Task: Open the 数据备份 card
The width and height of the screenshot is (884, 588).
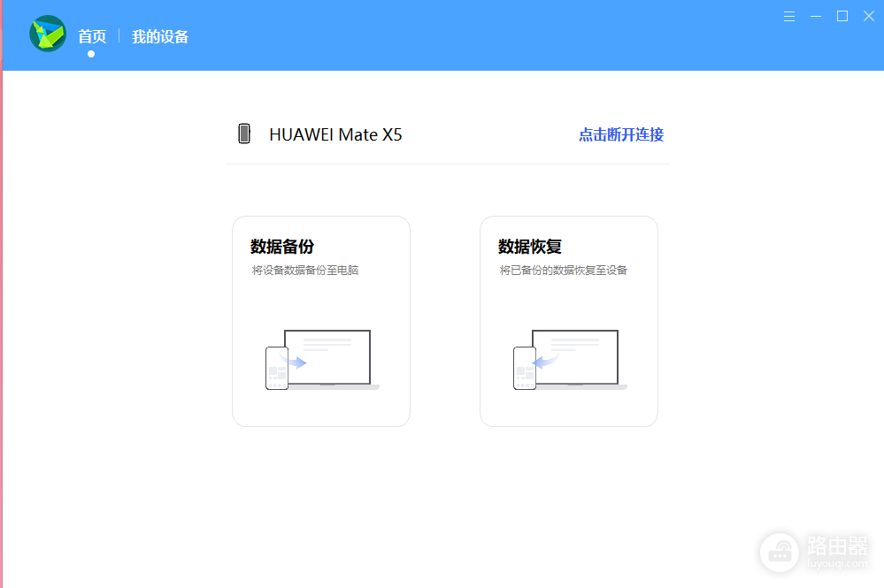Action: 321,321
